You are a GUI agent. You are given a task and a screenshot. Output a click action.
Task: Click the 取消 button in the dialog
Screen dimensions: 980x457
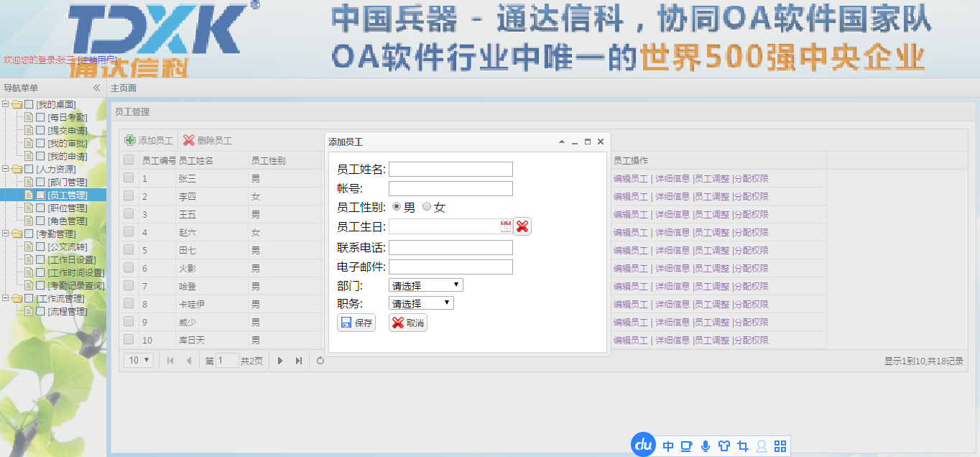click(x=408, y=323)
